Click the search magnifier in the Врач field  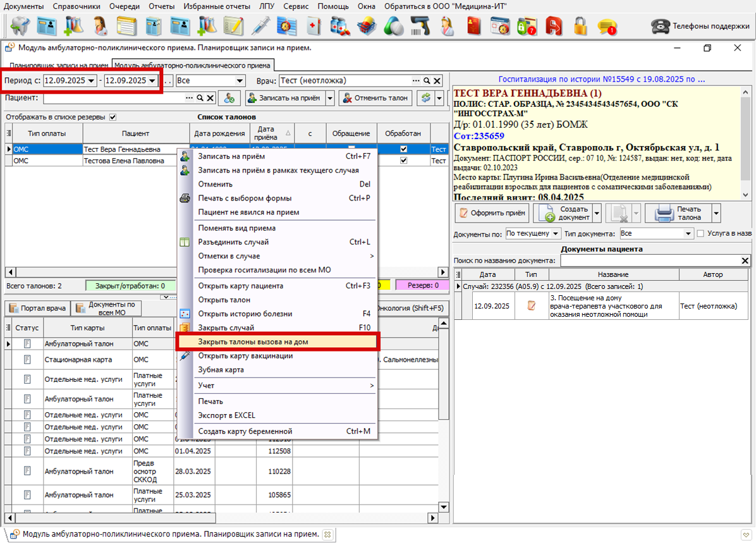point(427,81)
